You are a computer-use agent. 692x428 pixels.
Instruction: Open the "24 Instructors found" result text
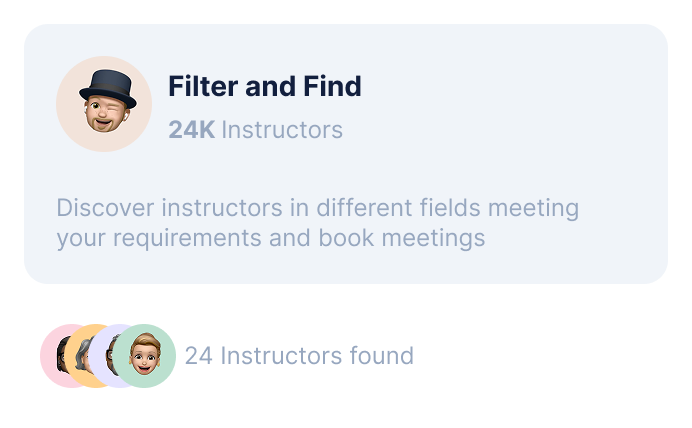(299, 355)
